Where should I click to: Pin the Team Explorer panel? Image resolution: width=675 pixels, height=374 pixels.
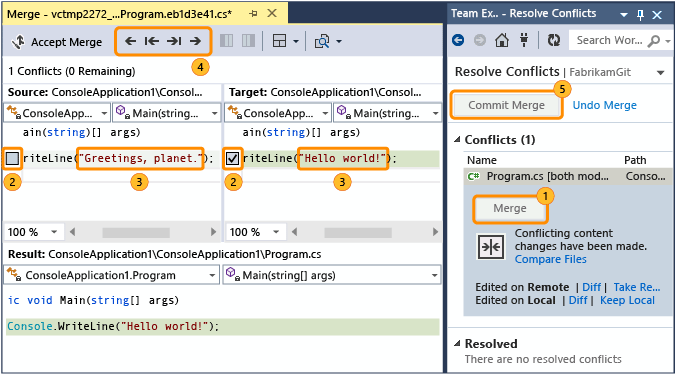[x=641, y=15]
